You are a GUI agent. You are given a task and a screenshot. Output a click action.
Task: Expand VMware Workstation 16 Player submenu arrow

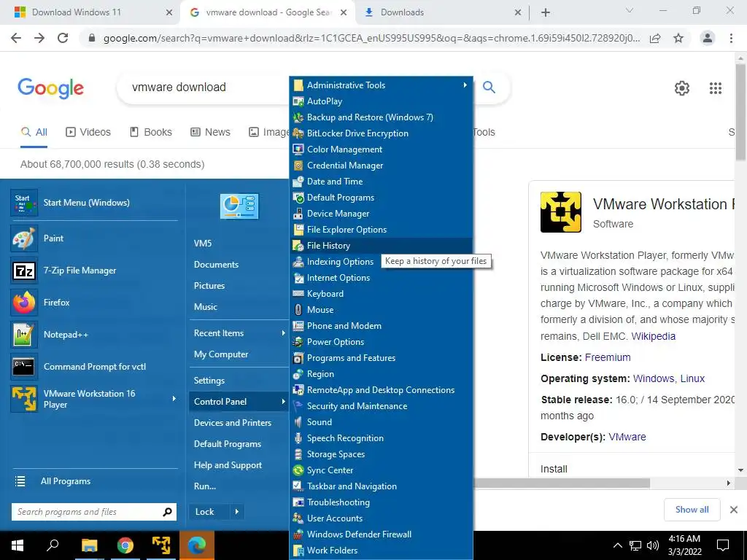pos(174,399)
